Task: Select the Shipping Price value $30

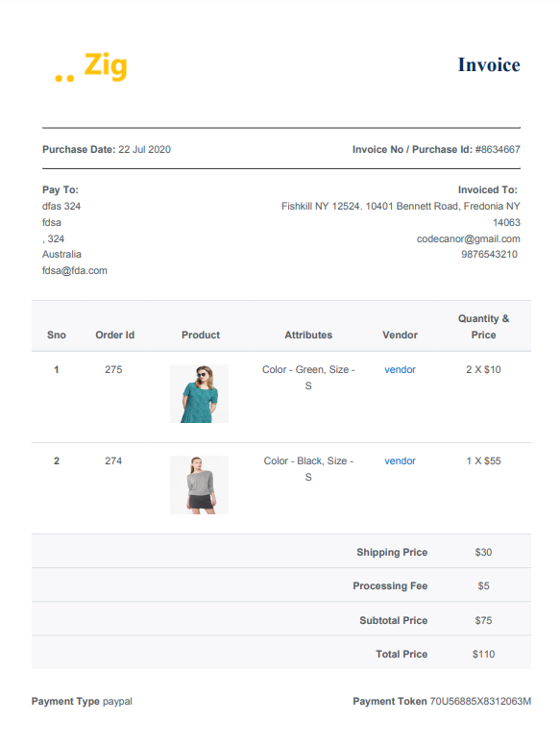Action: [483, 553]
